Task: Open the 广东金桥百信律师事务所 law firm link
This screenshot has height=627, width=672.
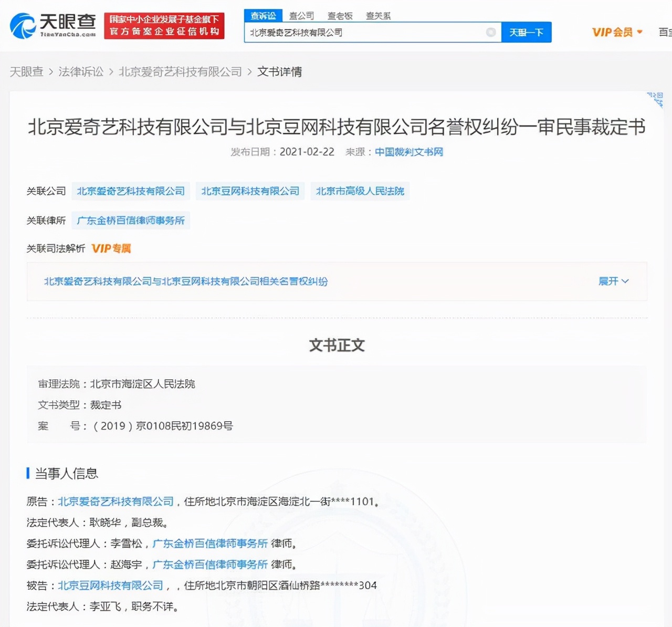Action: coord(131,220)
